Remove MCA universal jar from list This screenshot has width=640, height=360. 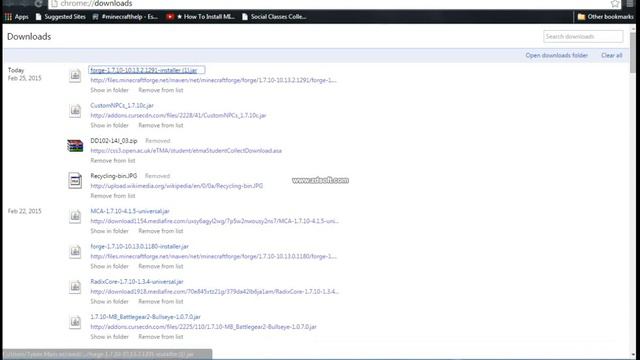click(x=161, y=231)
